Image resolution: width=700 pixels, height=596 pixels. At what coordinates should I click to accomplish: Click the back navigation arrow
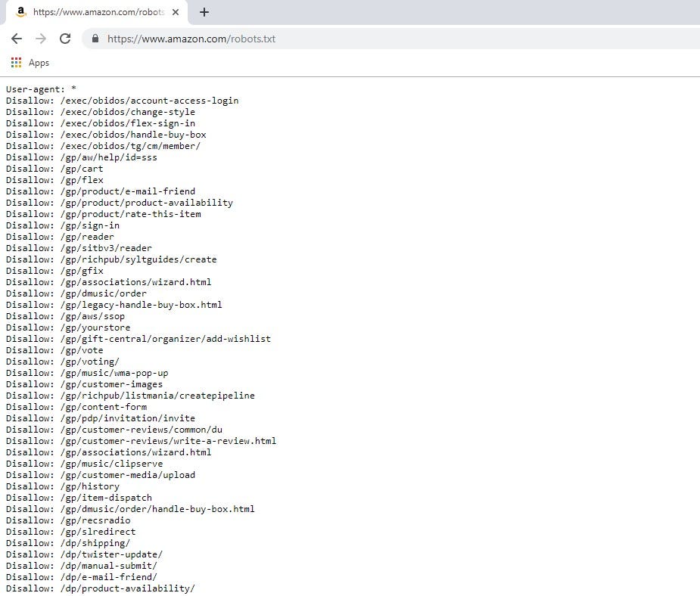tap(17, 38)
